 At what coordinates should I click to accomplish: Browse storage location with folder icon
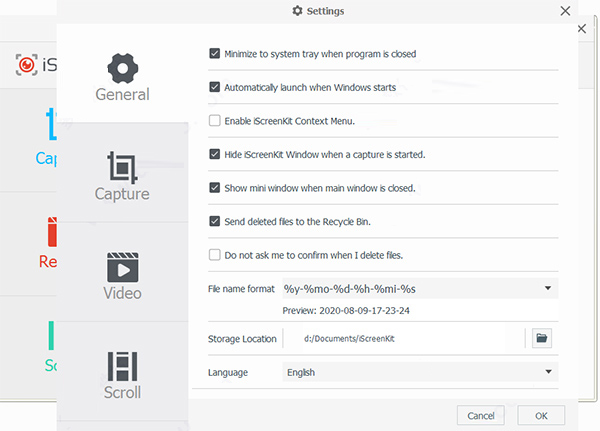coord(542,338)
